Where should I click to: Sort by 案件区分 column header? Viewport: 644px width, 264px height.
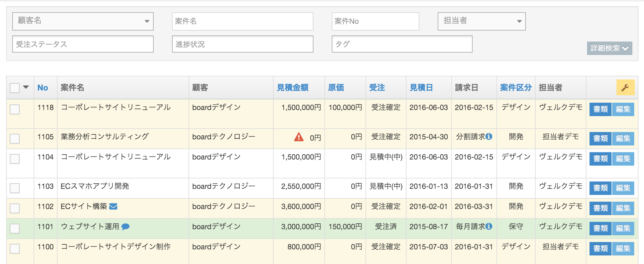point(516,88)
